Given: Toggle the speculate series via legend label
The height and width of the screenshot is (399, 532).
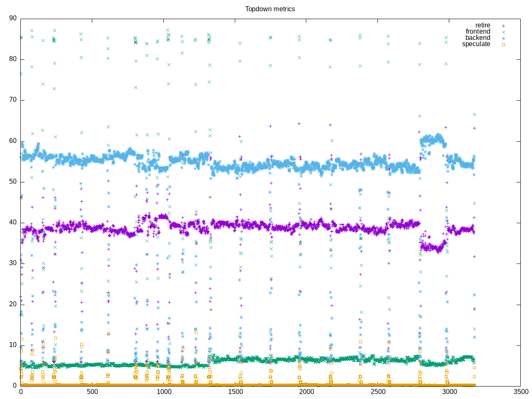Looking at the screenshot, I should click(x=476, y=44).
